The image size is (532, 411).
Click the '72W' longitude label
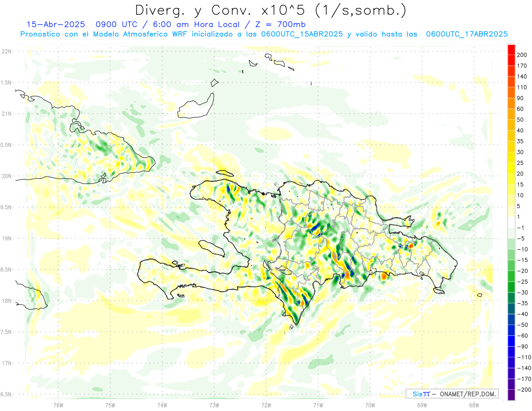point(266,405)
